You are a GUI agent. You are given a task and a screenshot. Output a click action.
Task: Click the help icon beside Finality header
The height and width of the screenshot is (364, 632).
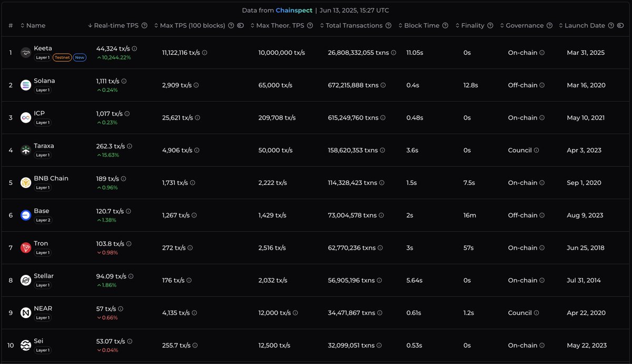[490, 25]
